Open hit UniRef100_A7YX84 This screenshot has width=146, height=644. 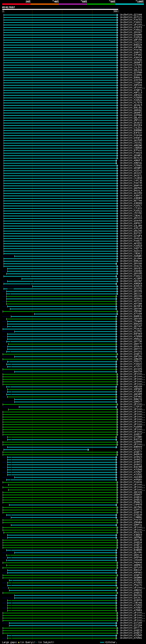click(131, 314)
